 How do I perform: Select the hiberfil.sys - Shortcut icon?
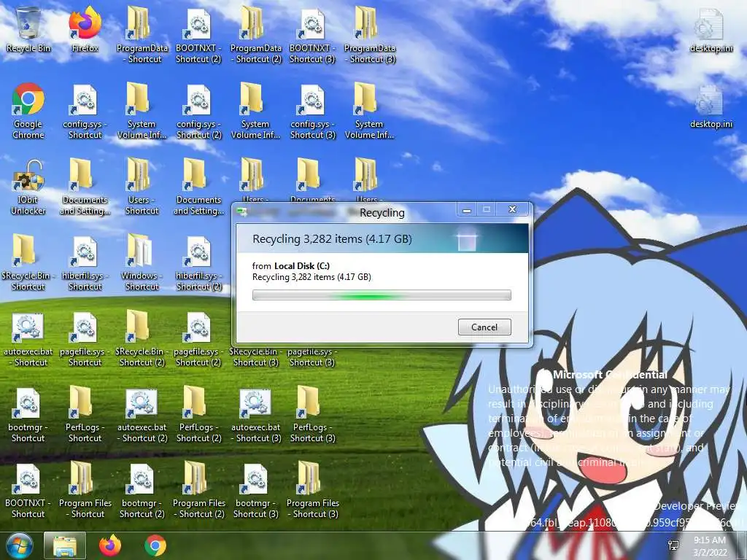coord(85,263)
